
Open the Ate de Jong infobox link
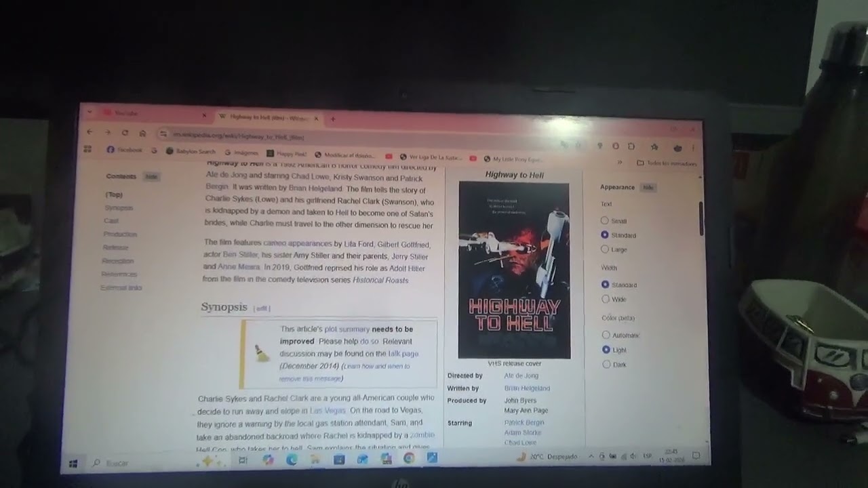pos(521,375)
